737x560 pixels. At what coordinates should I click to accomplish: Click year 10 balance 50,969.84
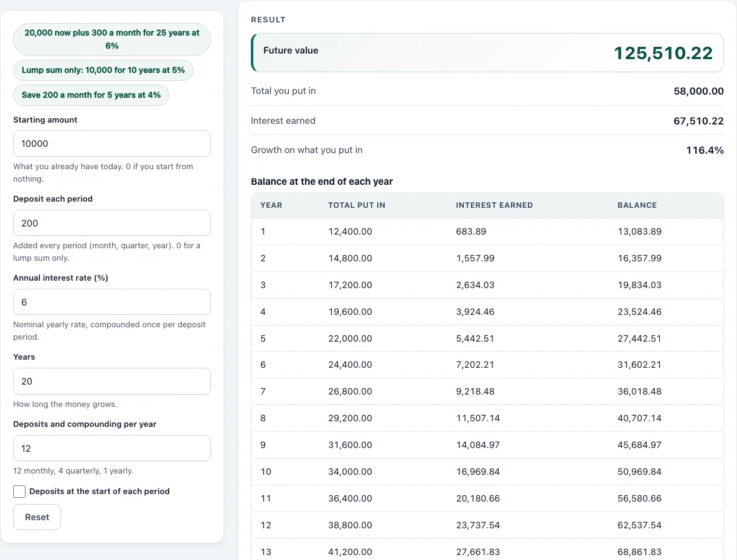tap(639, 472)
